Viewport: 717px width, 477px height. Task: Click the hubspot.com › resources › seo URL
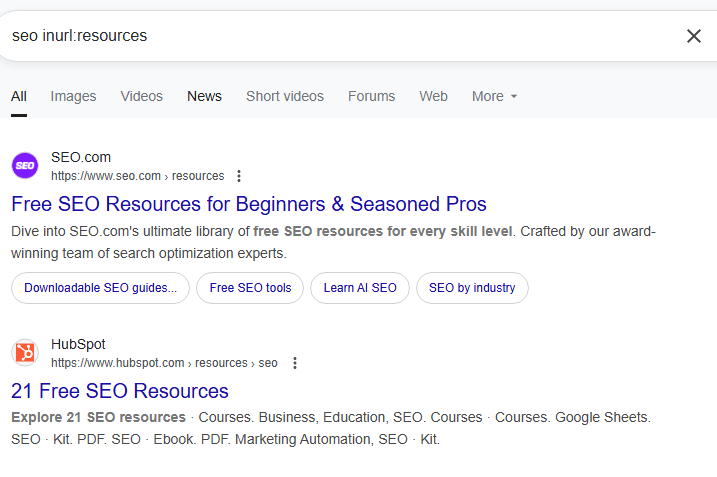[164, 363]
